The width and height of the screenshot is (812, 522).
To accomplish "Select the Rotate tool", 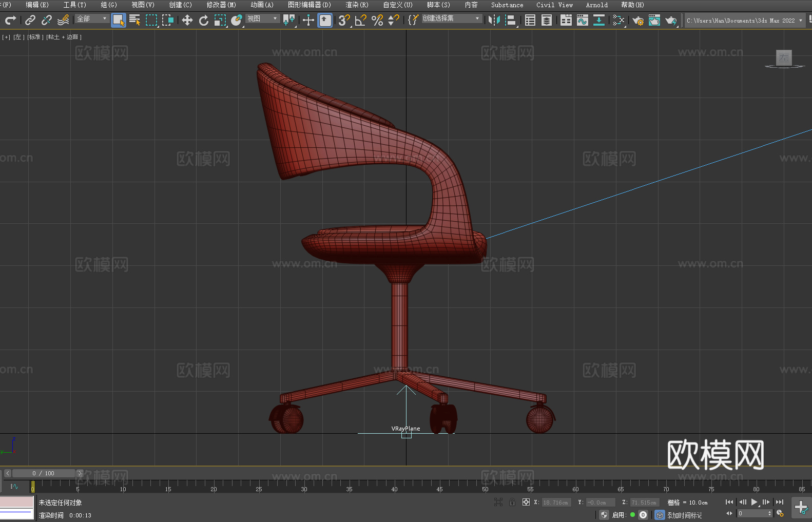I will coord(204,20).
